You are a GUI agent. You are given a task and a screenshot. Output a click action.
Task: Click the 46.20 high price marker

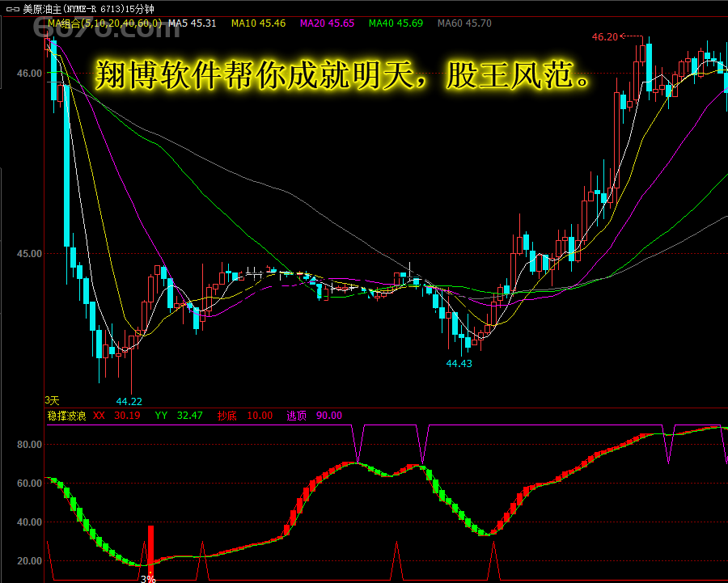coord(605,36)
